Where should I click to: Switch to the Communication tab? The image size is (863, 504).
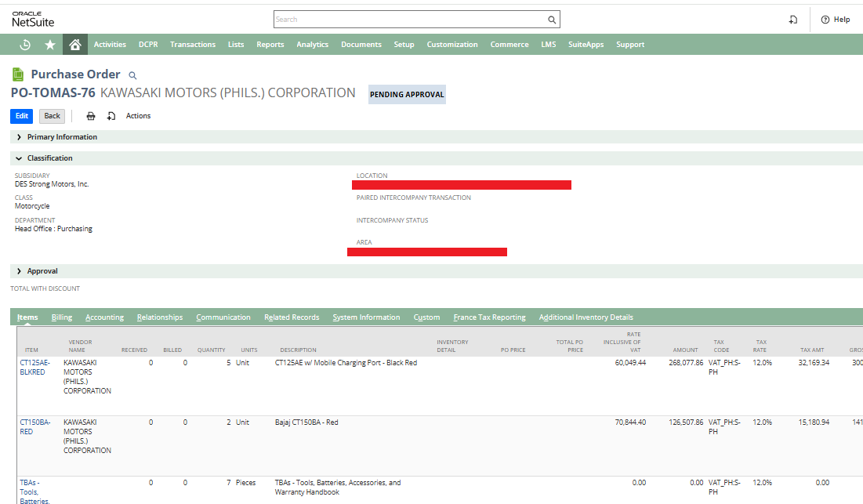coord(223,317)
